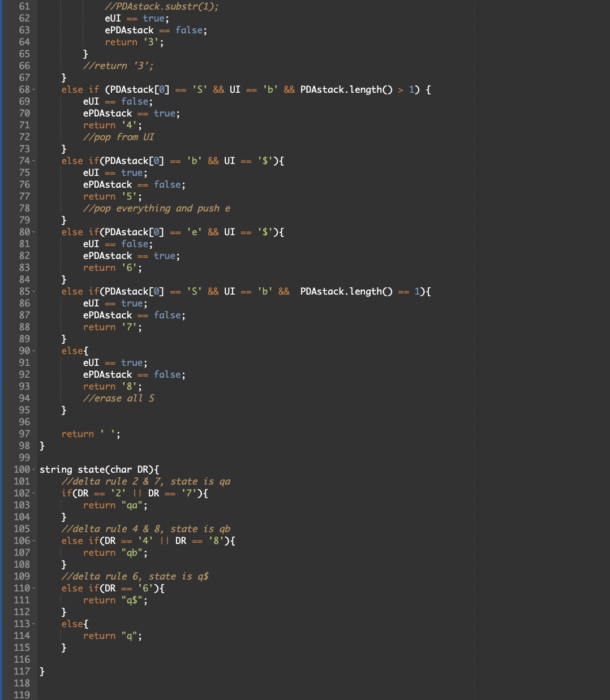Fold the else block at line 113

coord(34,624)
